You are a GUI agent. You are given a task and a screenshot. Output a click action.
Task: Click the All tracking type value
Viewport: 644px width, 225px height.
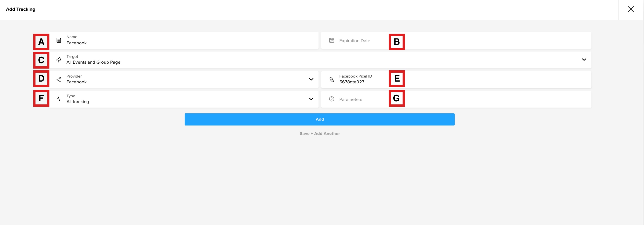coord(78,102)
